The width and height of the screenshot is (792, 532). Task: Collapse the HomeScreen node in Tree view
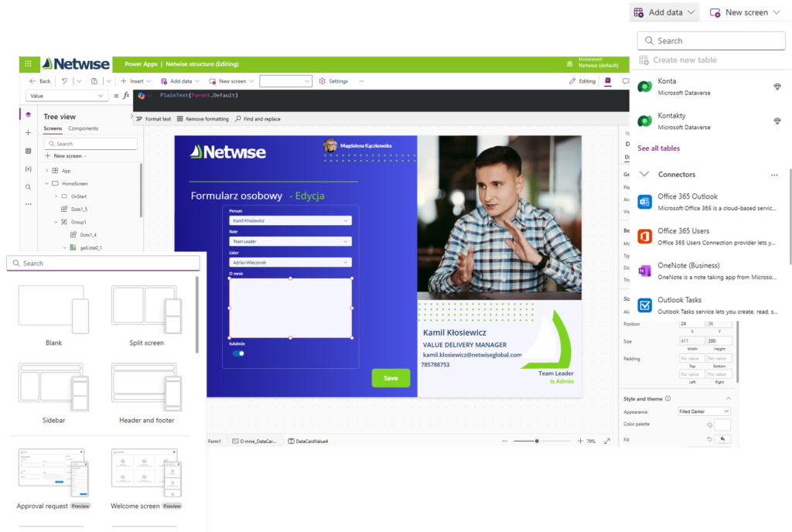coord(47,184)
